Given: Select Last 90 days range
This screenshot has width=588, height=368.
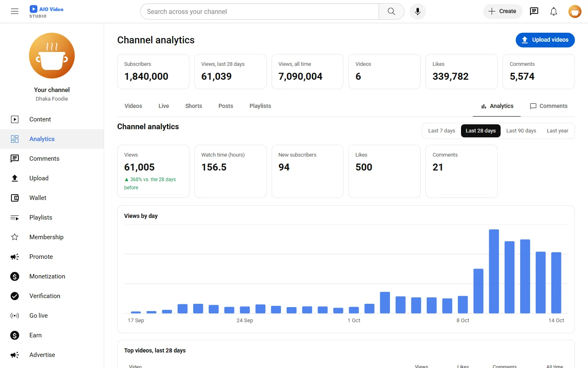Looking at the screenshot, I should [x=521, y=131].
